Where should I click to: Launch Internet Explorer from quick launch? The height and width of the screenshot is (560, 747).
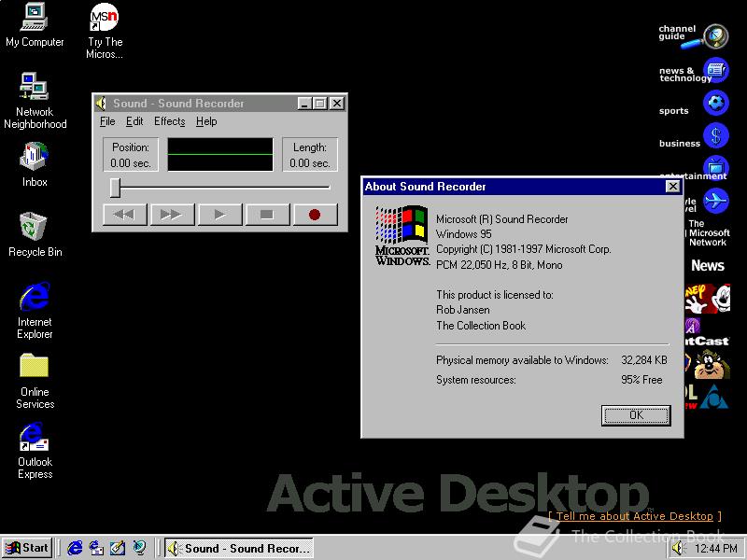[x=75, y=548]
